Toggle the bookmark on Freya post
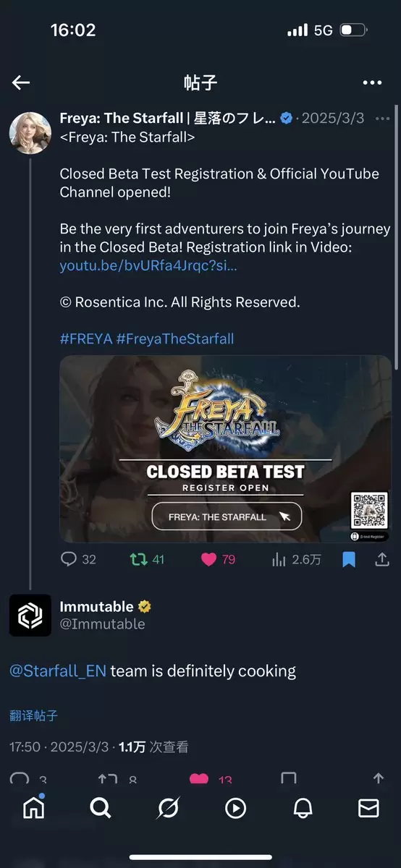This screenshot has width=401, height=868. tap(348, 559)
